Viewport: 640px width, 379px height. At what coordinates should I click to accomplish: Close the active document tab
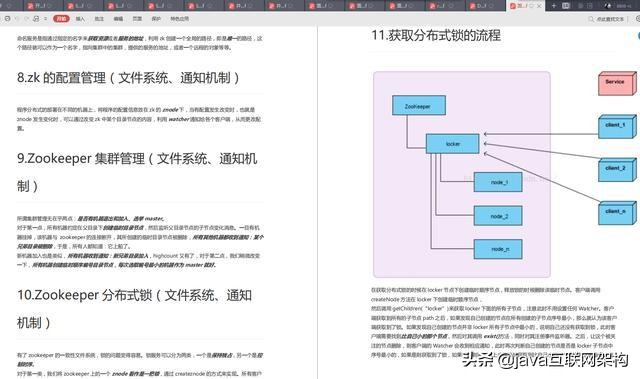539,6
